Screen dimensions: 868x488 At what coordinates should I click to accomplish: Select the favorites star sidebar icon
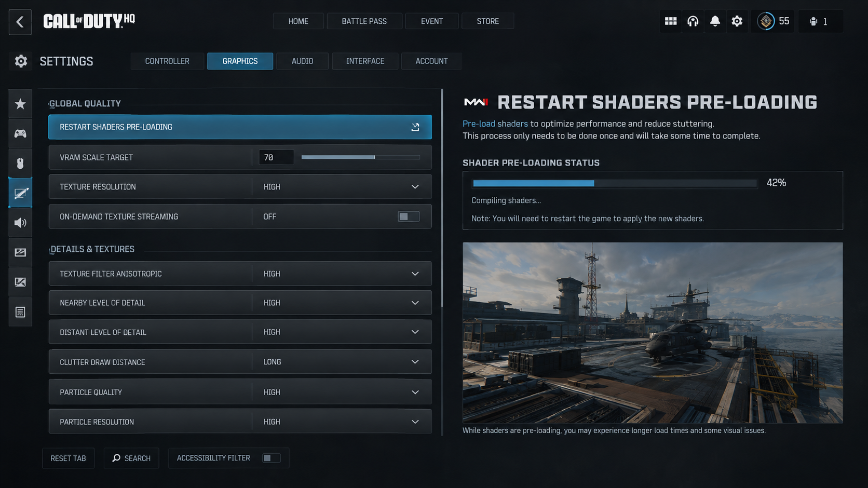point(20,104)
